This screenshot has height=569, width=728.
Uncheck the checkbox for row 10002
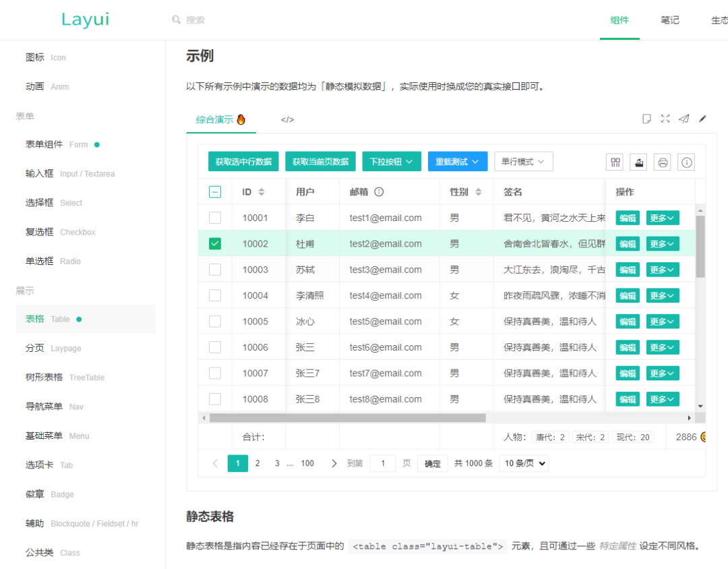(x=215, y=243)
